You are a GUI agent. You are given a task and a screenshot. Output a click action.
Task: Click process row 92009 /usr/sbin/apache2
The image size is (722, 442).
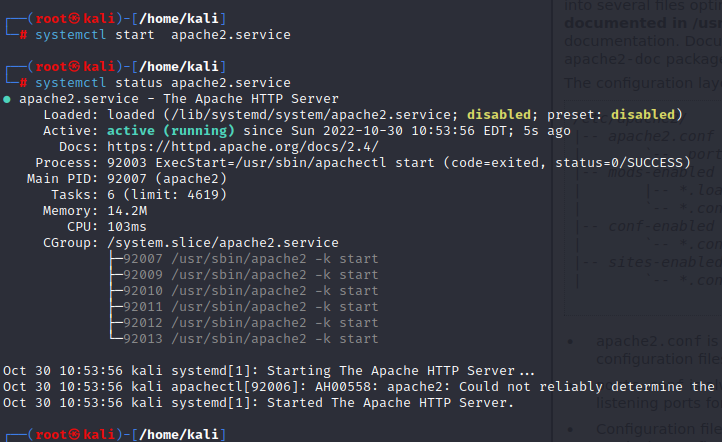tap(250, 275)
